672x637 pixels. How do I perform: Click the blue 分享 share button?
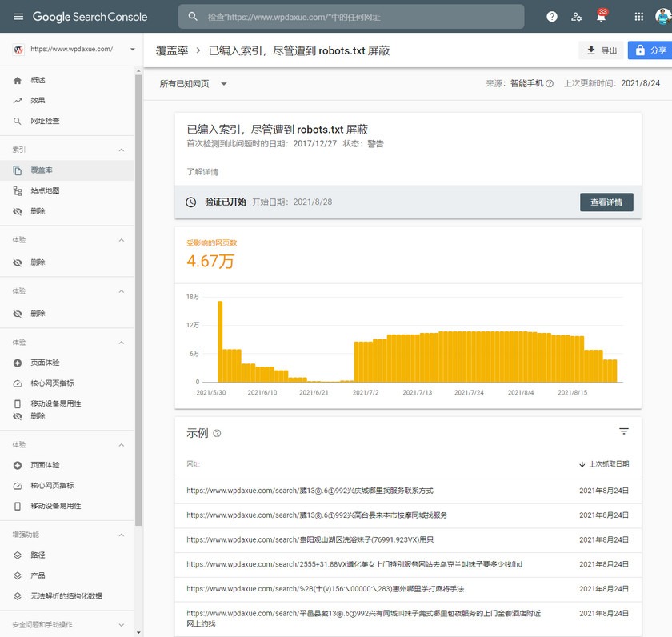(650, 50)
